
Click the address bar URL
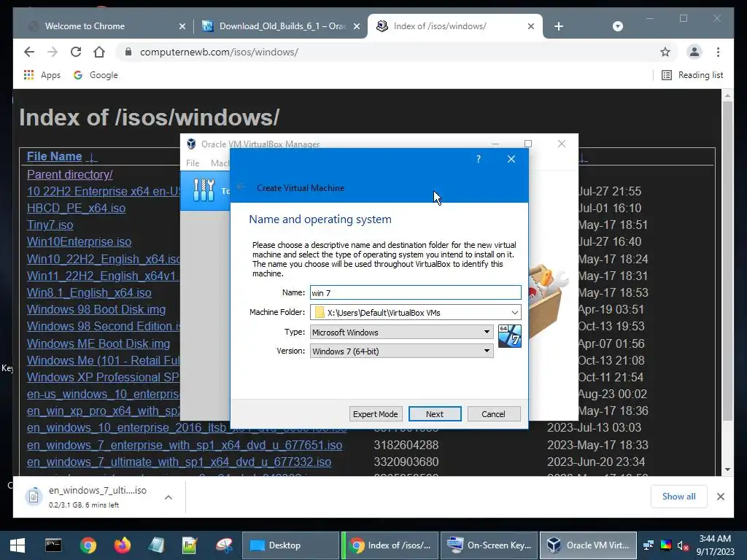tap(219, 52)
